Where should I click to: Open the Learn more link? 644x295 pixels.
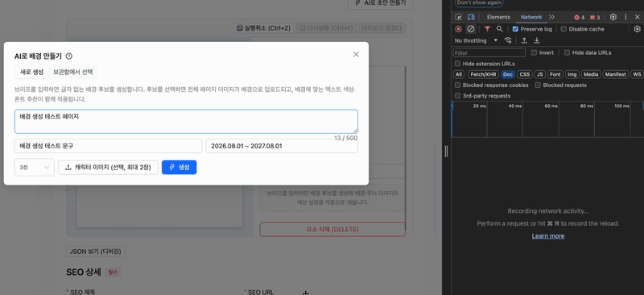pos(548,235)
